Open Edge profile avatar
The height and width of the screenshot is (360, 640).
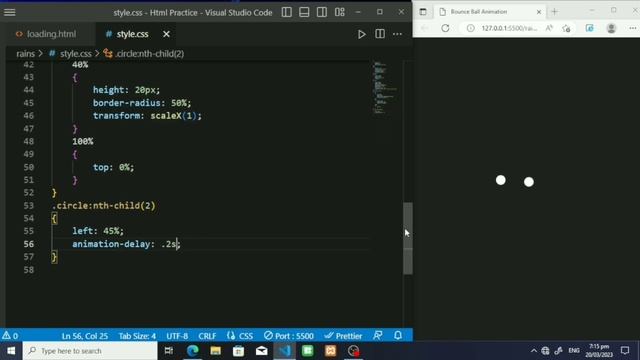point(611,28)
